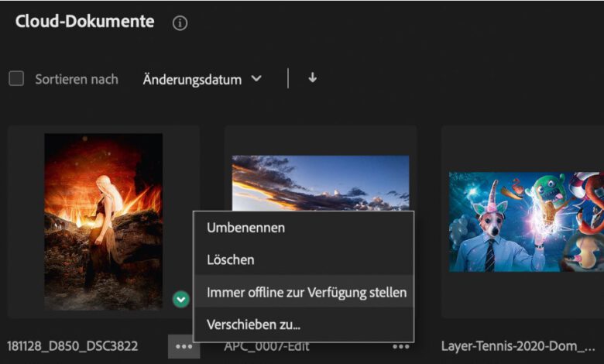The width and height of the screenshot is (604, 364).
Task: Choose Verschieben zu… in the context menu
Action: [x=304, y=325]
